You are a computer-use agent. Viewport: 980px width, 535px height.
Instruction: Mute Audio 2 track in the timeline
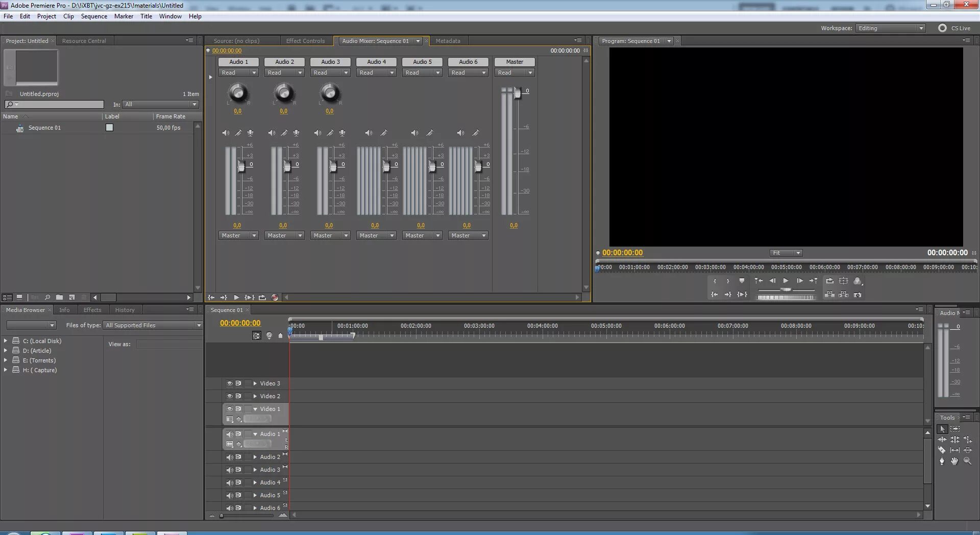click(229, 457)
